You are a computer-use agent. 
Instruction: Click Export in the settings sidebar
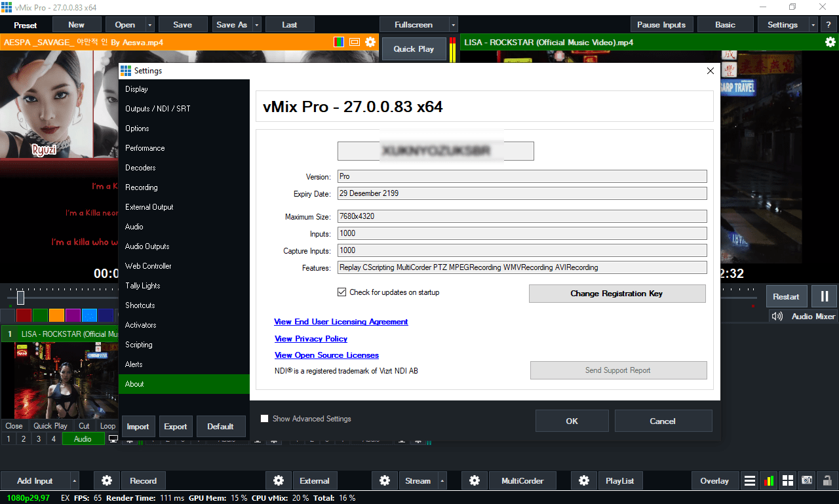pos(175,427)
